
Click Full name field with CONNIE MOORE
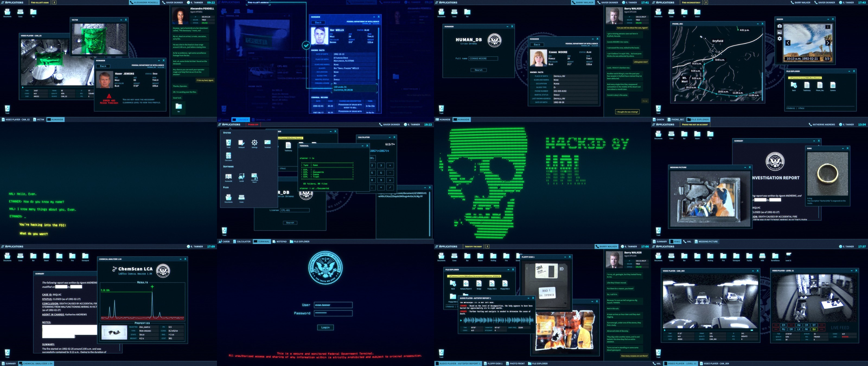coord(483,58)
